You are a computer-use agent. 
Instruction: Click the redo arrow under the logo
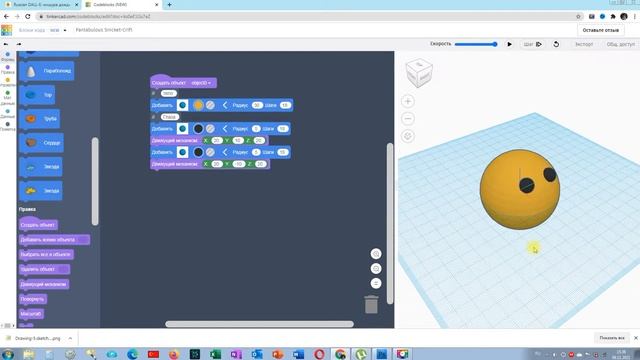[x=19, y=44]
